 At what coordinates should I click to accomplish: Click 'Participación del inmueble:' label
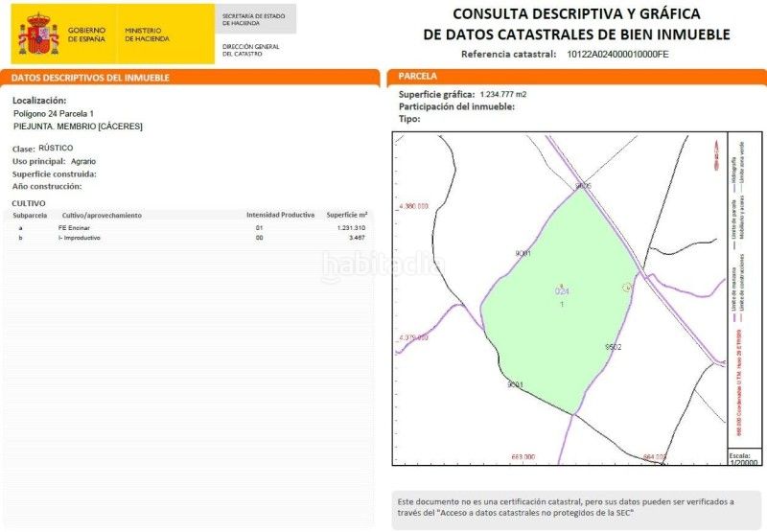(456, 106)
